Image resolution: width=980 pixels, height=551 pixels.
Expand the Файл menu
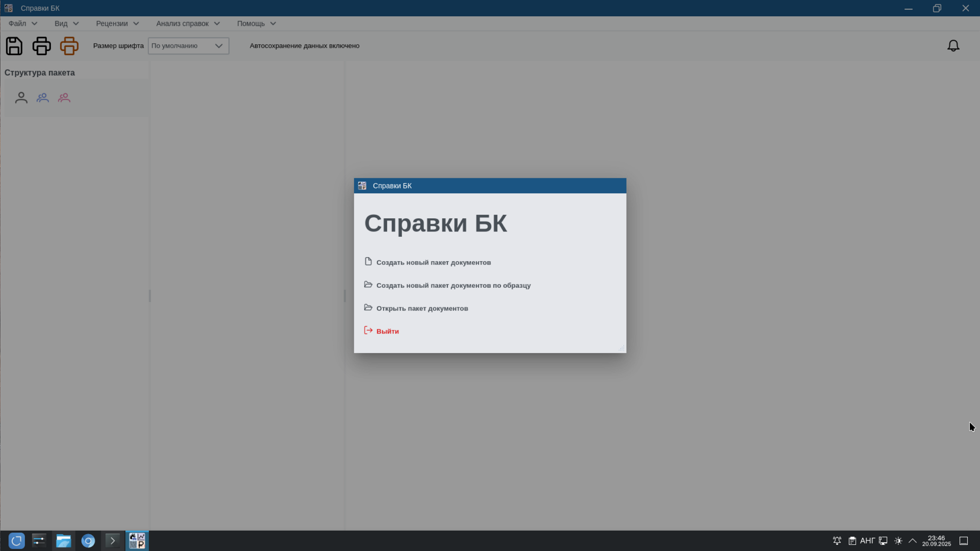click(x=22, y=23)
